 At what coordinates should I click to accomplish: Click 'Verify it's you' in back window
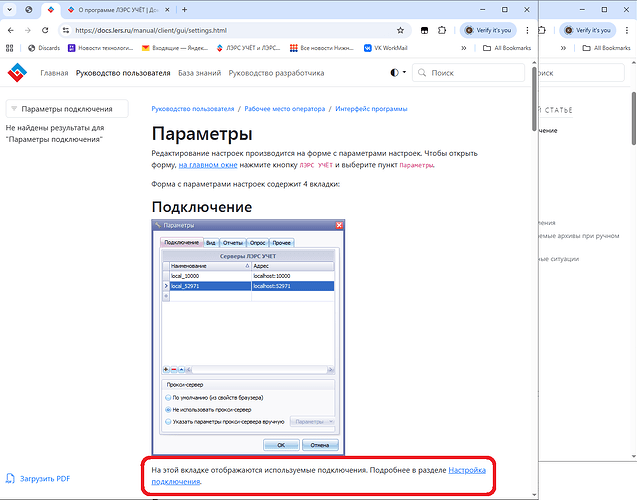[x=587, y=30]
